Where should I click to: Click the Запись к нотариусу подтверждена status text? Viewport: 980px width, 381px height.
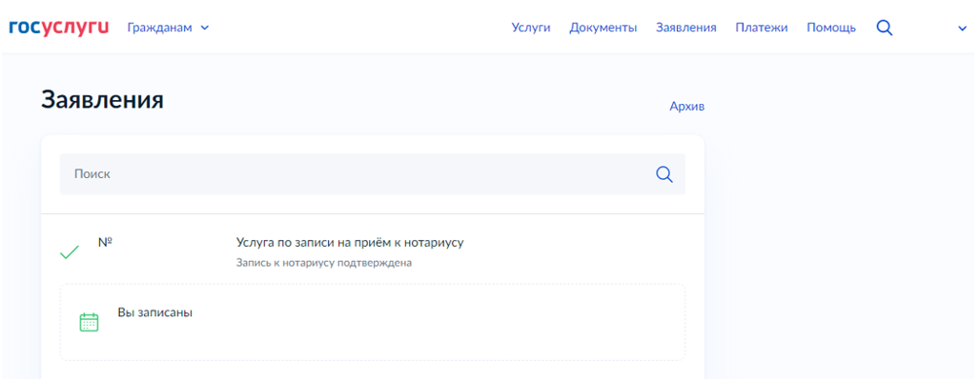pos(324,263)
